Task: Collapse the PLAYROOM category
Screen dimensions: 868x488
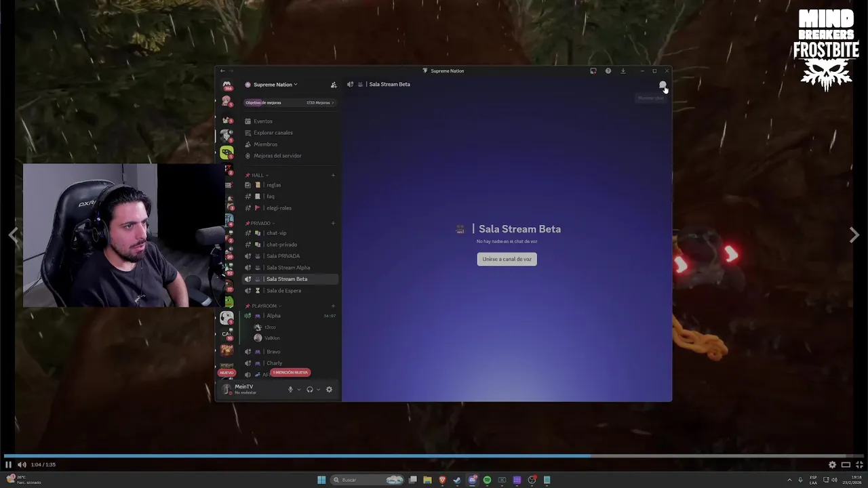Action: pos(264,306)
